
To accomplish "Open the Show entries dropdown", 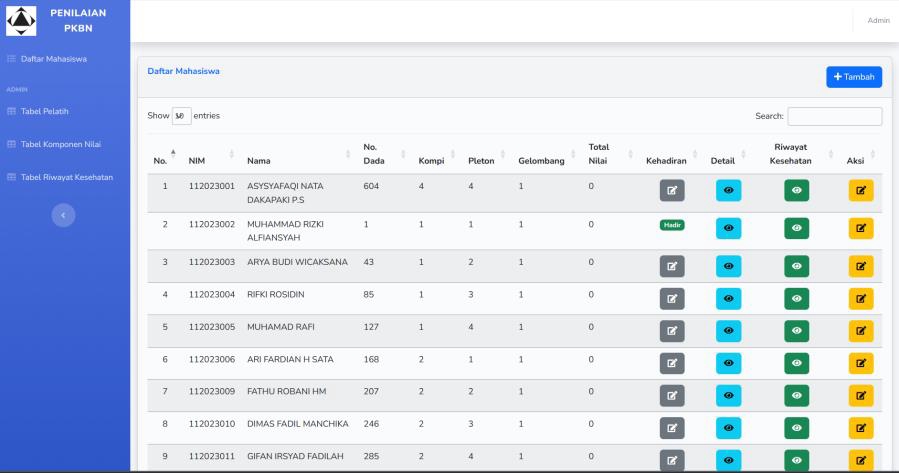I will (x=181, y=116).
